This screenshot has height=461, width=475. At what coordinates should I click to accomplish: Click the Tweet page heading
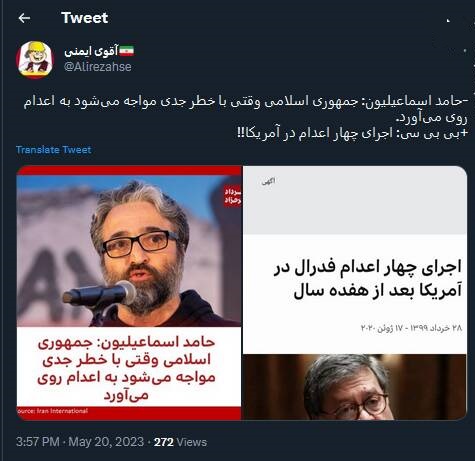(x=85, y=18)
